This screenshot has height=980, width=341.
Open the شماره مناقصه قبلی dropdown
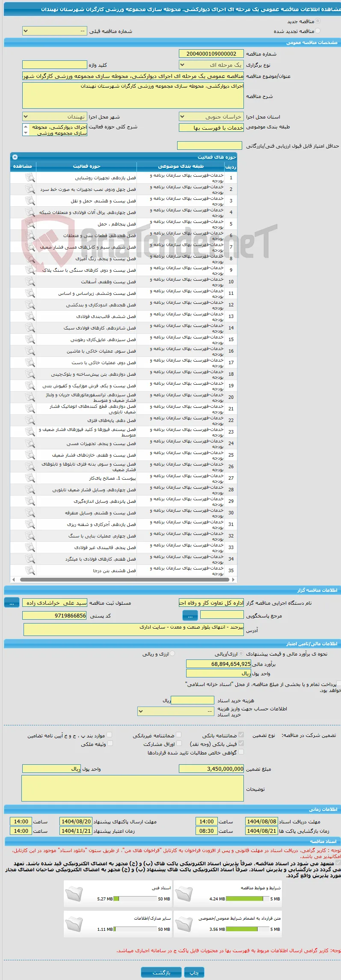[x=55, y=31]
